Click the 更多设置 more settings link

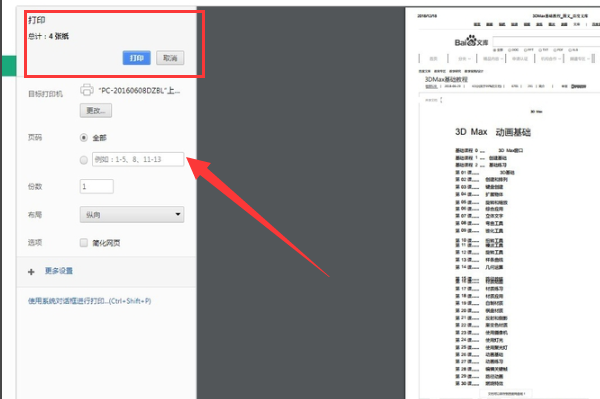59,271
